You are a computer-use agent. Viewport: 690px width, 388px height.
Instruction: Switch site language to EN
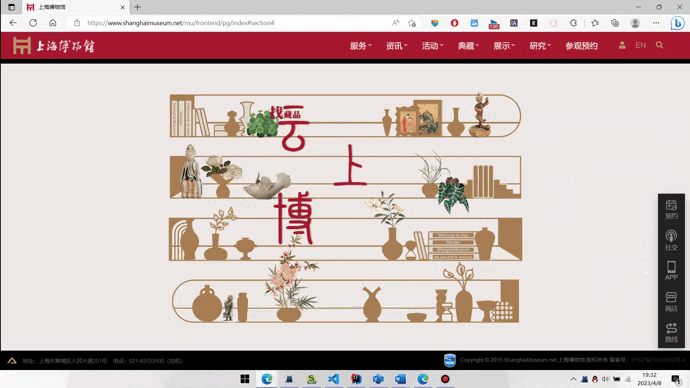[640, 45]
